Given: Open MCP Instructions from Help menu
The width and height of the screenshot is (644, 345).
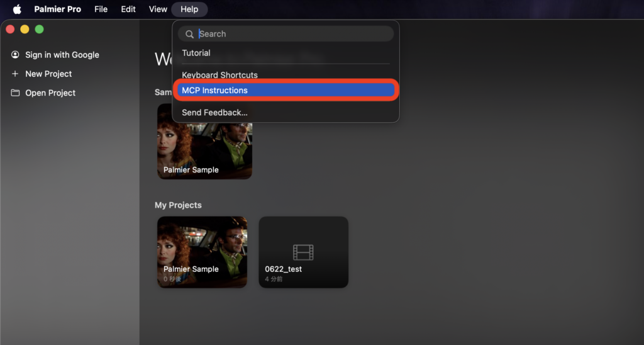Looking at the screenshot, I should point(286,90).
